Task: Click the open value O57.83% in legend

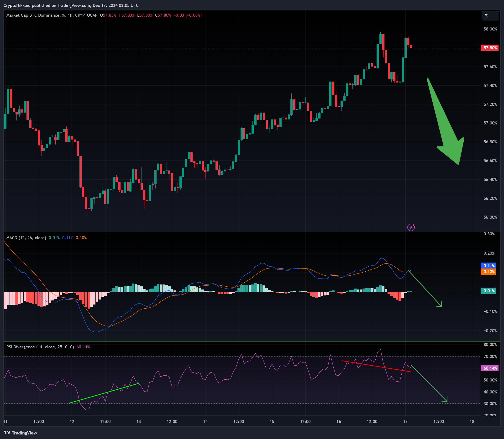Action: point(108,15)
